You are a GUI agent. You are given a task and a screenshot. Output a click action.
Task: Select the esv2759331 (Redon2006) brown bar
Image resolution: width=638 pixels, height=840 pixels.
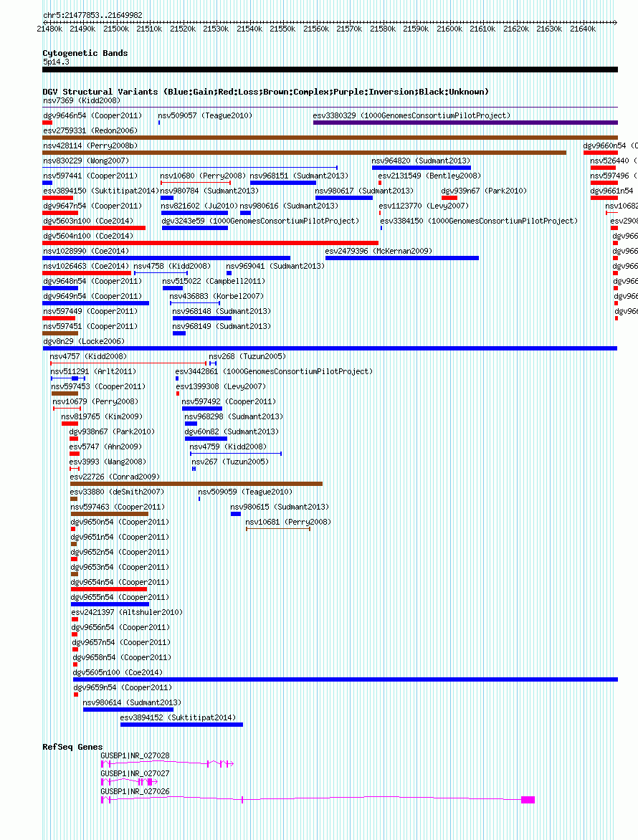[x=330, y=138]
